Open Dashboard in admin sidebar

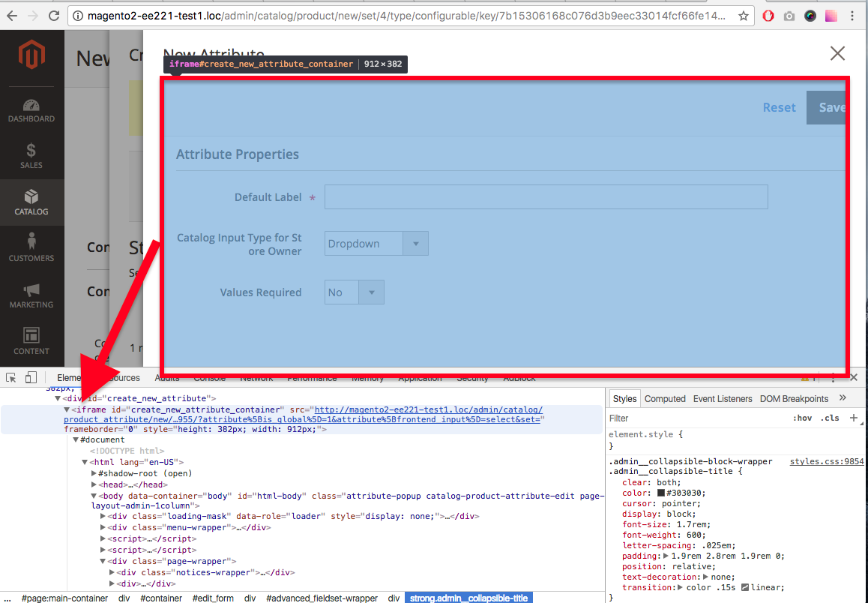[x=31, y=111]
